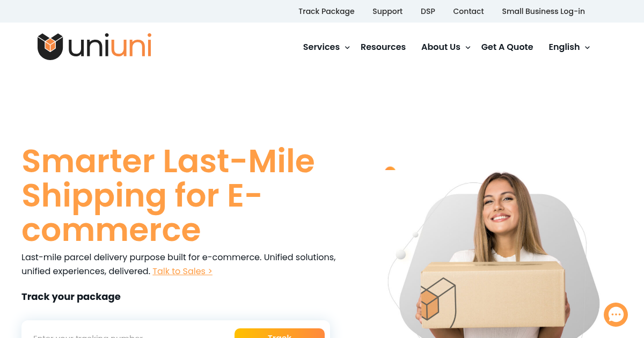Open the About Us menu label
This screenshot has width=644, height=338.
(x=441, y=47)
